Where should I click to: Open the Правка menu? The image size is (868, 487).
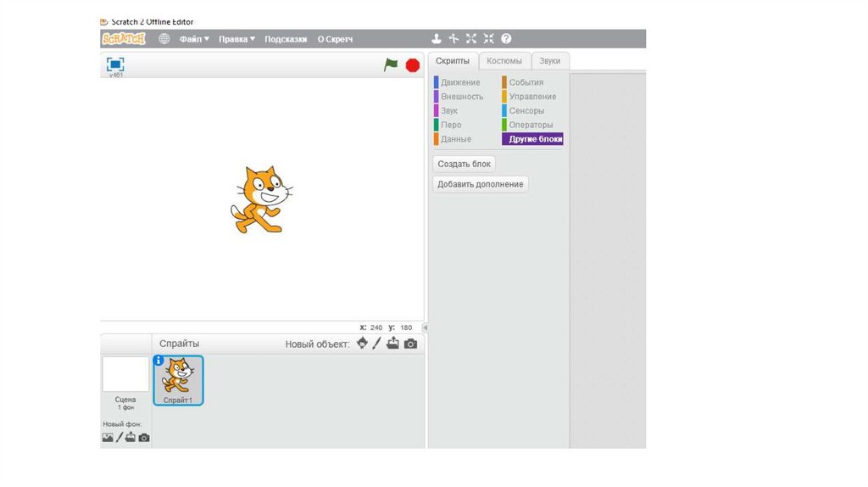(x=236, y=39)
